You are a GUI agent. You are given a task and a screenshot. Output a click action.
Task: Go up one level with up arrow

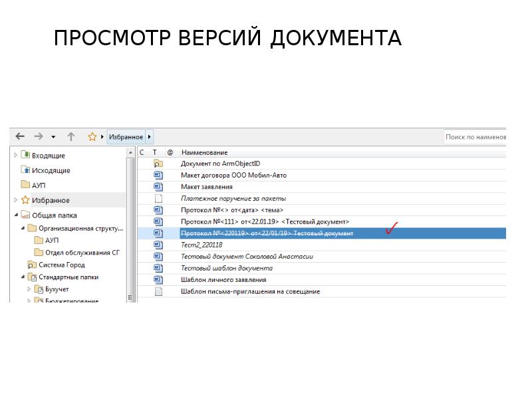click(x=71, y=136)
